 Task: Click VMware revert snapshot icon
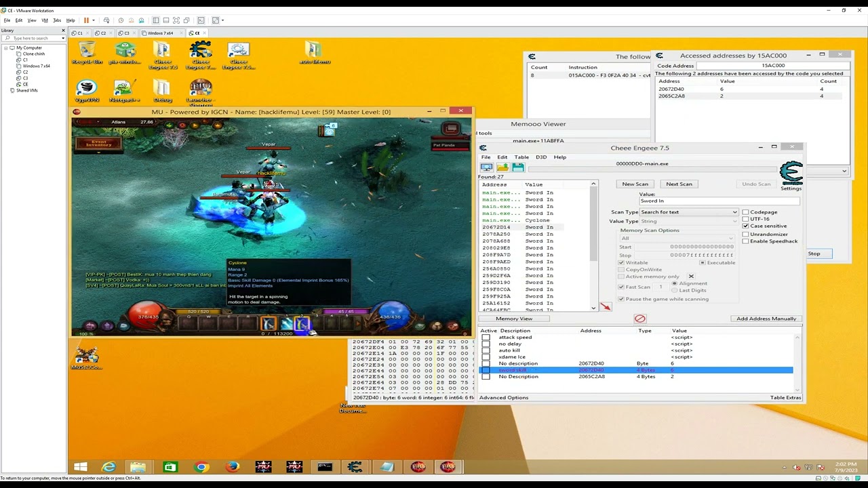(x=131, y=20)
